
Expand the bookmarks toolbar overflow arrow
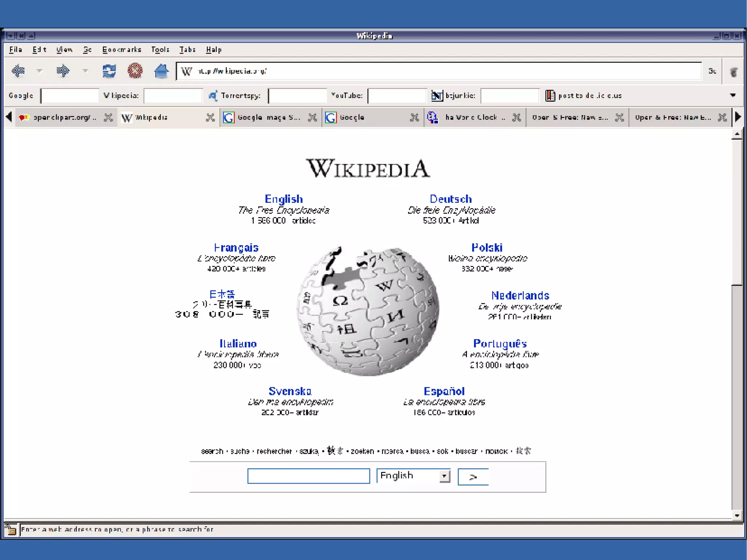point(733,96)
